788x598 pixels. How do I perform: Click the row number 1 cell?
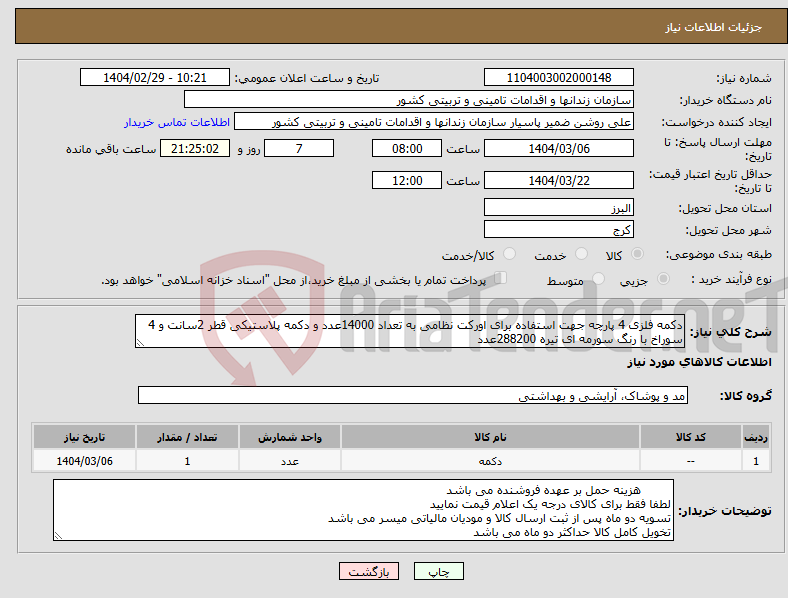[x=756, y=461]
